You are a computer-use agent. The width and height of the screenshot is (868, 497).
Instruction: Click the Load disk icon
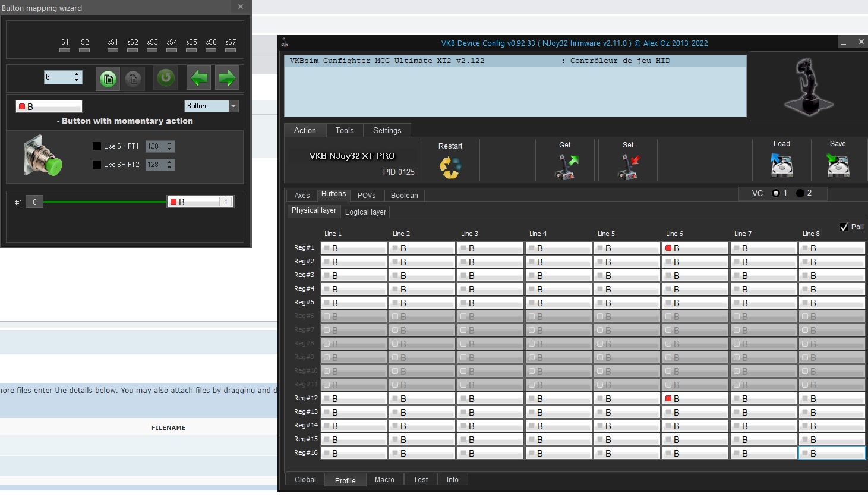781,165
